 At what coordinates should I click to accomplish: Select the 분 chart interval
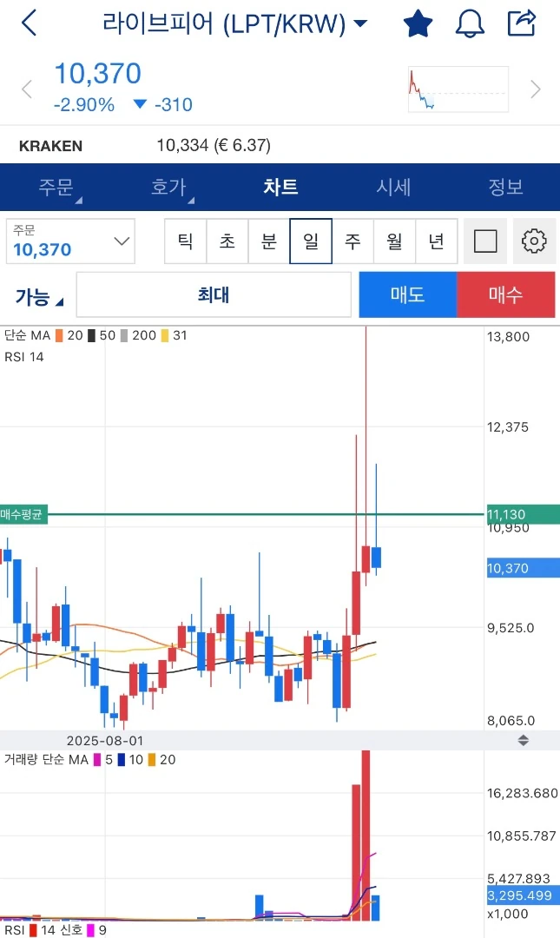pos(268,241)
